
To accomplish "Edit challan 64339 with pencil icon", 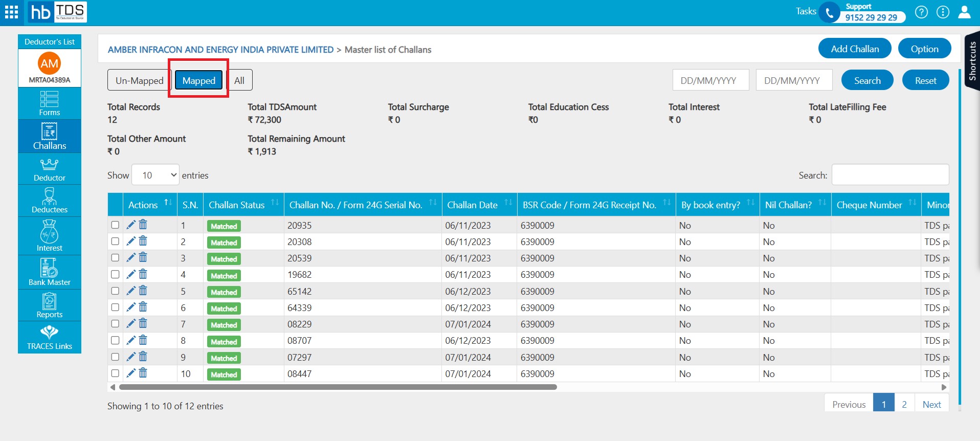I will pyautogui.click(x=131, y=307).
